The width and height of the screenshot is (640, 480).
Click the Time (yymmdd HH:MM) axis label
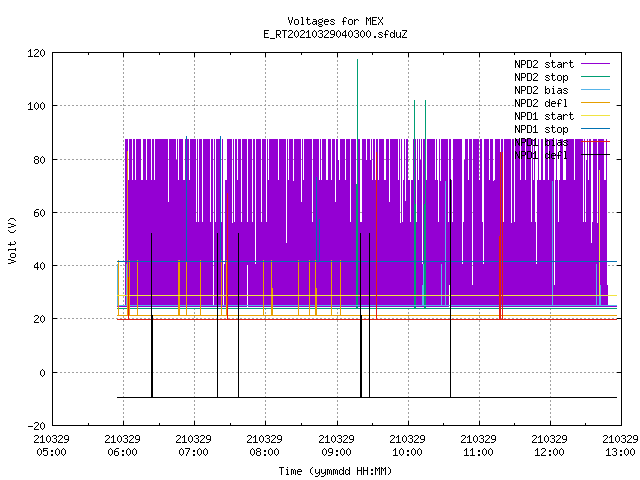pos(335,471)
